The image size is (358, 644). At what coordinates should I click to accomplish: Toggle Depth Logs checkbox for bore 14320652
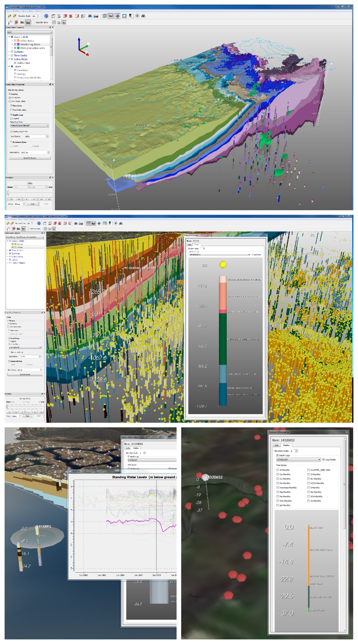click(277, 455)
